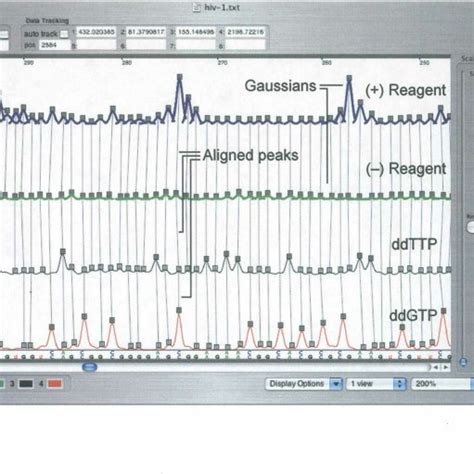
Task: Click tracking field 3 with 155.148498
Action: tap(196, 32)
